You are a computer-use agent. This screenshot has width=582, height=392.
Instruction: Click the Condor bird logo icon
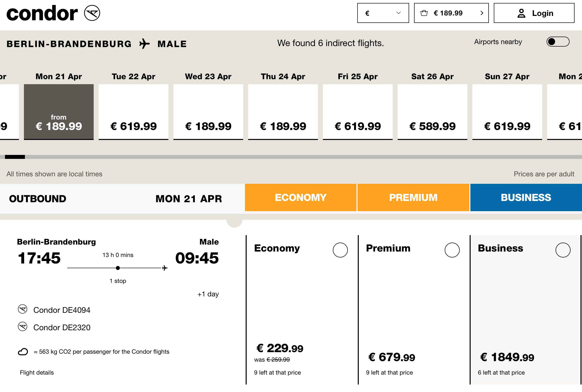click(x=92, y=13)
